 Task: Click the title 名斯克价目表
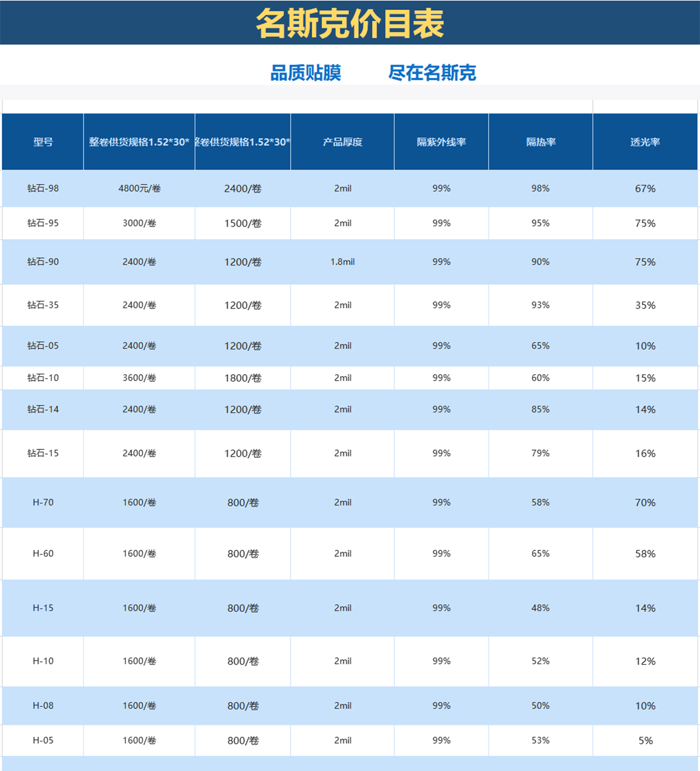pos(350,24)
